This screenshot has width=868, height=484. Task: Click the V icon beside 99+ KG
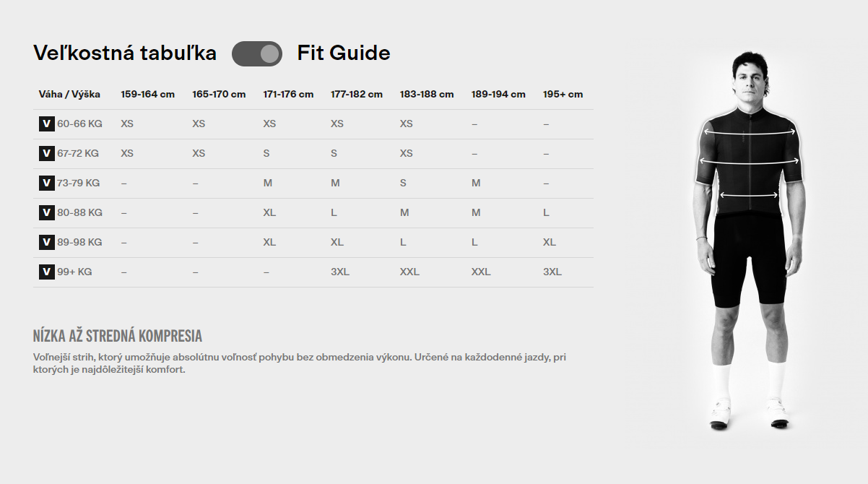[x=47, y=272]
